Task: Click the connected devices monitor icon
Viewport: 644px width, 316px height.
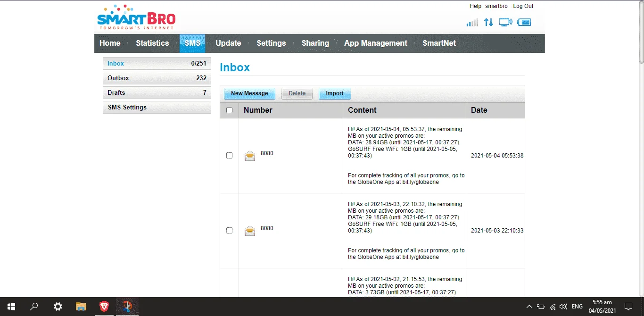Action: point(506,22)
